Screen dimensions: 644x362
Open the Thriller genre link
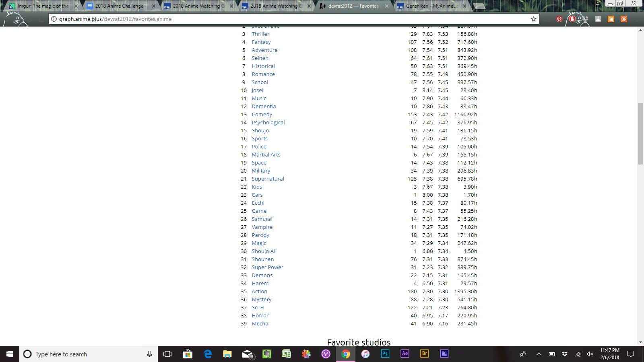click(260, 34)
